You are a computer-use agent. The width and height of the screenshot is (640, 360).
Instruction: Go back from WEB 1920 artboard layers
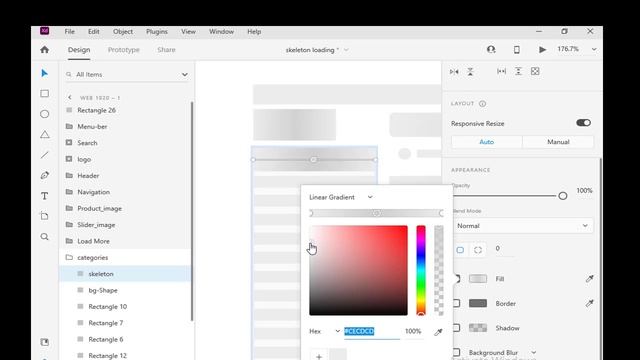70,98
